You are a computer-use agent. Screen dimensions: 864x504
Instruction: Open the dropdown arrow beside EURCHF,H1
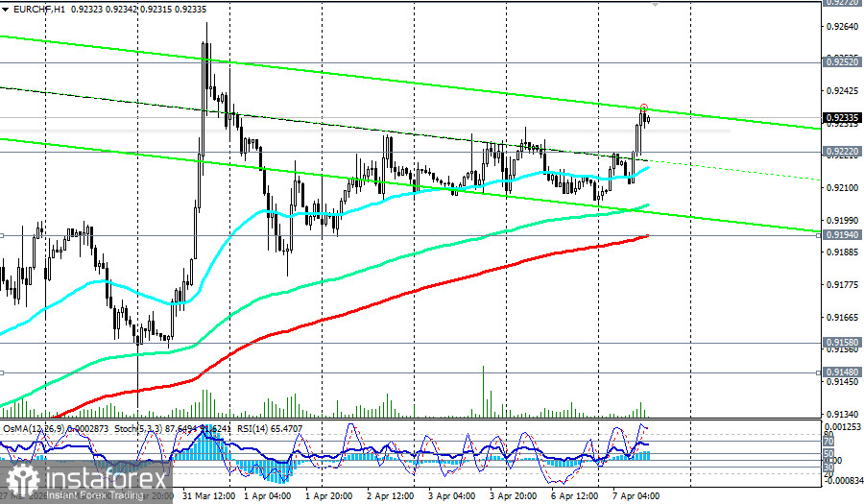6,9
